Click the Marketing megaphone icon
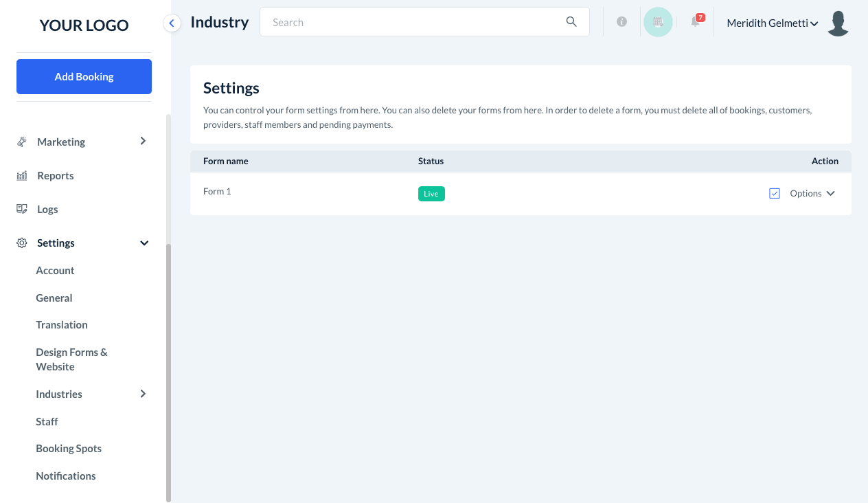 (22, 142)
